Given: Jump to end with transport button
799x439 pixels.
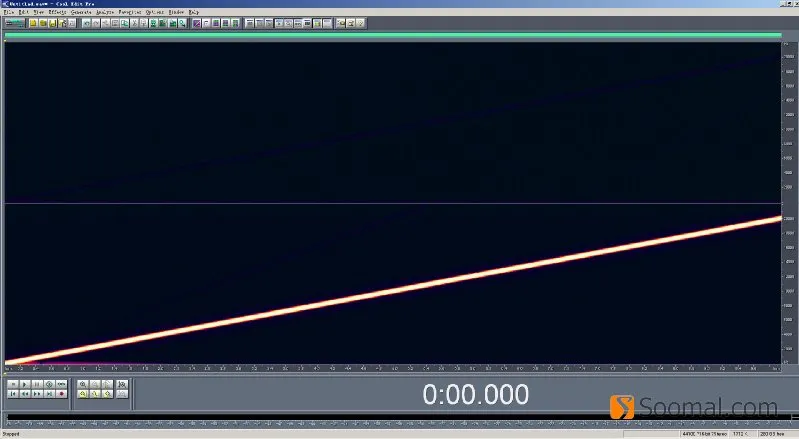Looking at the screenshot, I should coord(49,394).
